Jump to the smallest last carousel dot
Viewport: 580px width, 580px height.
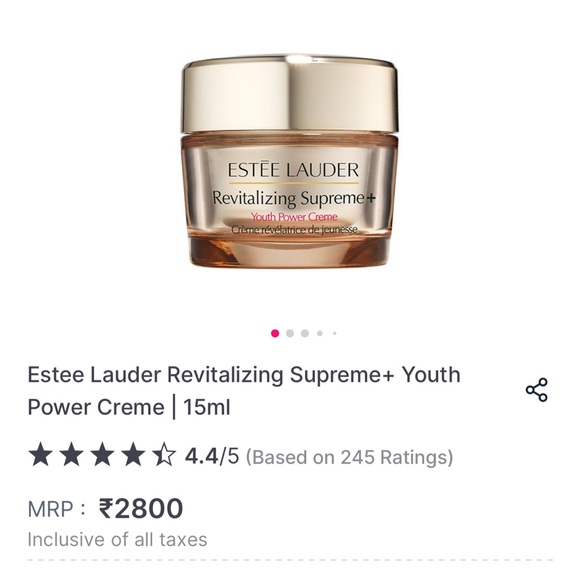[x=334, y=333]
